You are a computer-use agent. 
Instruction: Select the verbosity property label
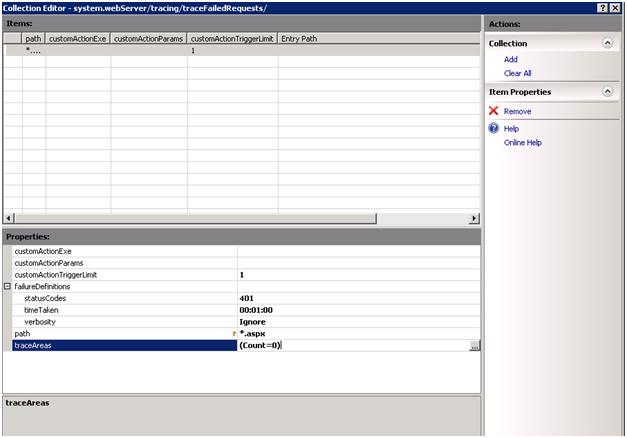pos(40,322)
